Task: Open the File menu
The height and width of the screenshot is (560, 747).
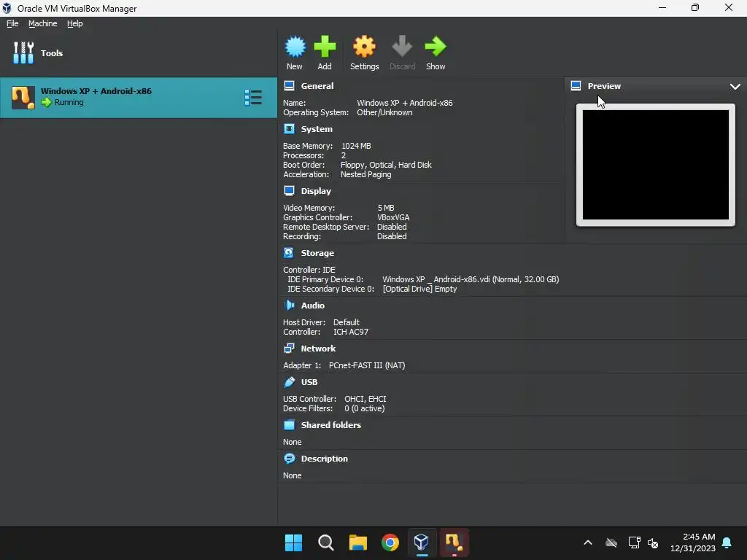Action: (x=12, y=23)
